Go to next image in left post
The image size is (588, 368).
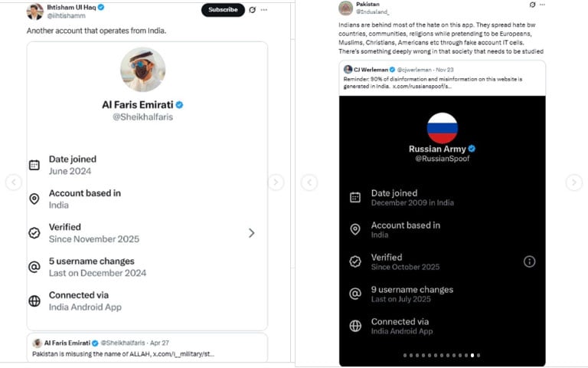click(276, 182)
